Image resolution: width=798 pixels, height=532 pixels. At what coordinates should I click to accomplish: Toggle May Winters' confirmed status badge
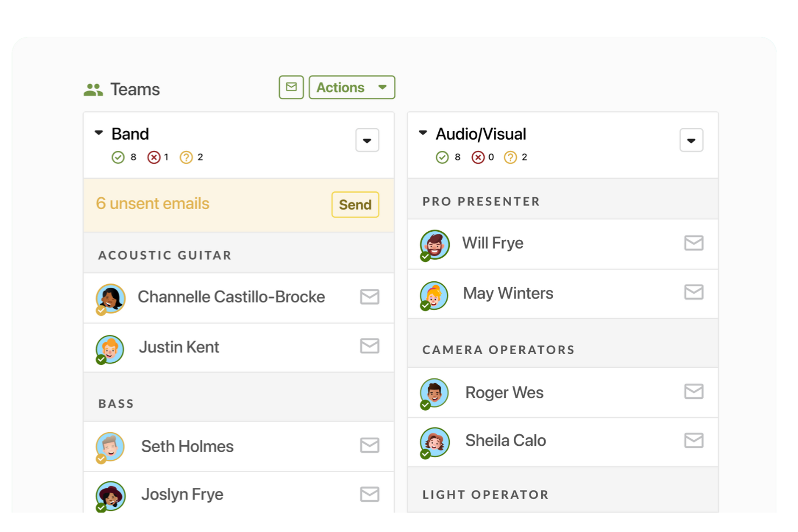(425, 306)
